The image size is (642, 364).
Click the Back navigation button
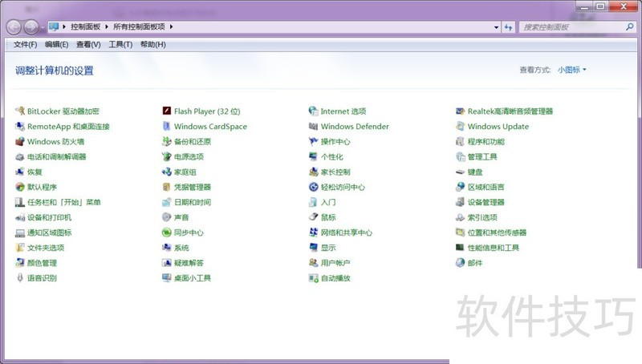click(14, 27)
